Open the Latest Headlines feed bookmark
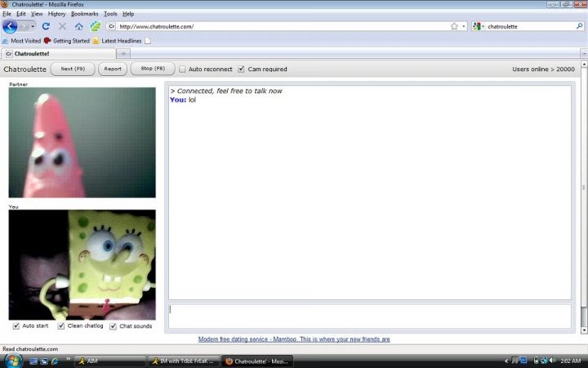This screenshot has height=368, width=588. point(117,41)
